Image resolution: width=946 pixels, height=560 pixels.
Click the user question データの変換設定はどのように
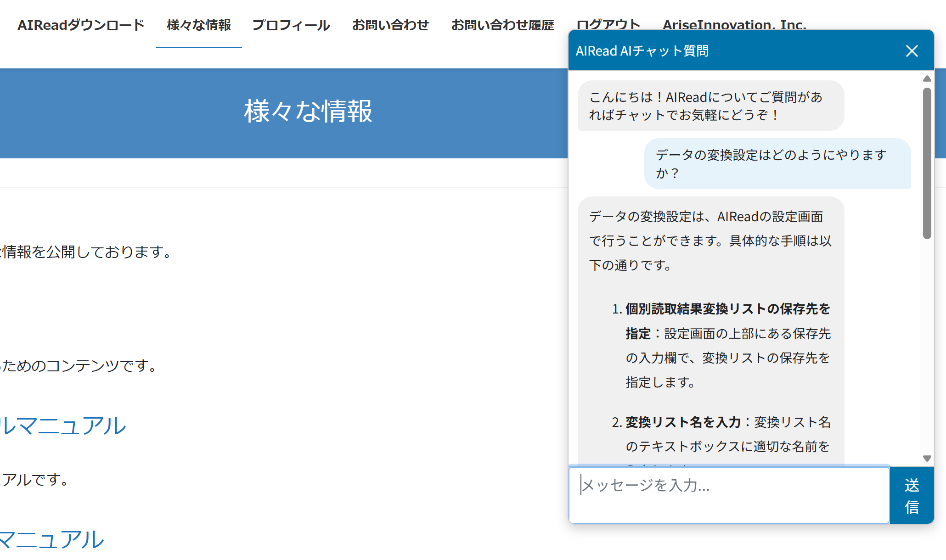(x=777, y=164)
